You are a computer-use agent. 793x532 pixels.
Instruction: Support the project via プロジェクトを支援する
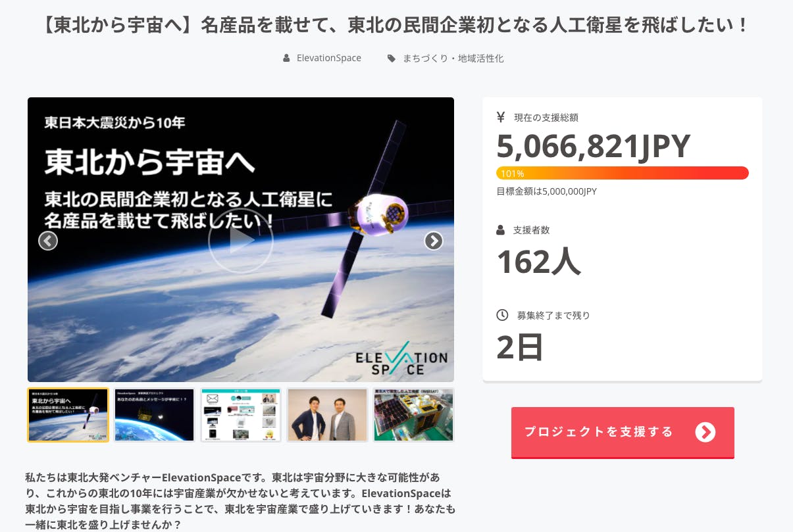coord(623,432)
